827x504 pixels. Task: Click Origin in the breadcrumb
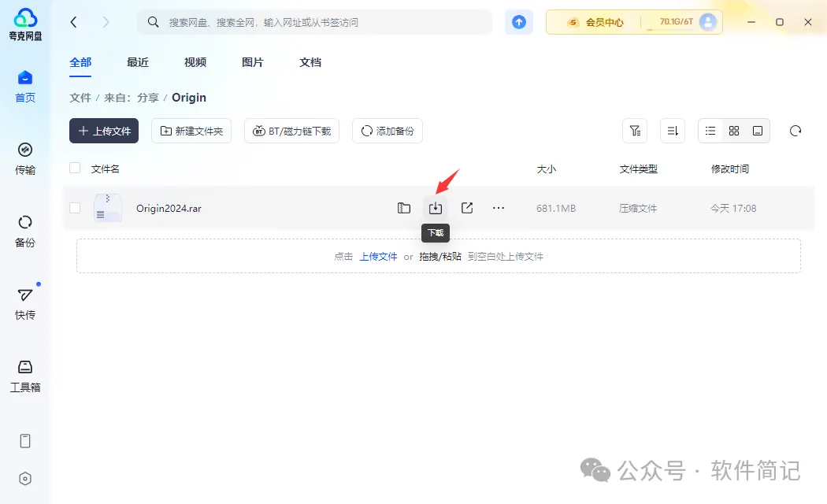(x=189, y=98)
